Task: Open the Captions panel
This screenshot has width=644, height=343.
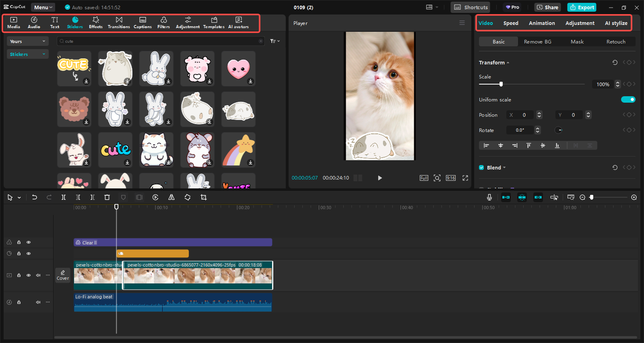Action: pyautogui.click(x=143, y=23)
